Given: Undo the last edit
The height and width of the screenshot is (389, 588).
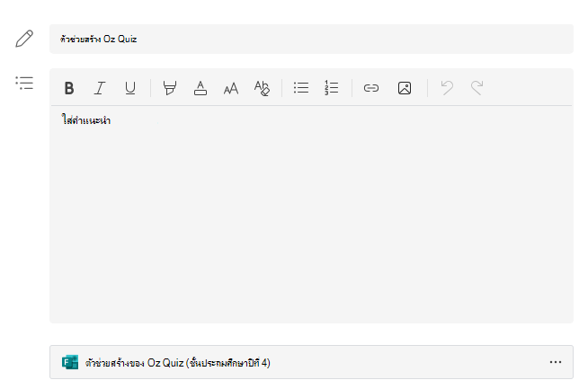Looking at the screenshot, I should pyautogui.click(x=447, y=88).
